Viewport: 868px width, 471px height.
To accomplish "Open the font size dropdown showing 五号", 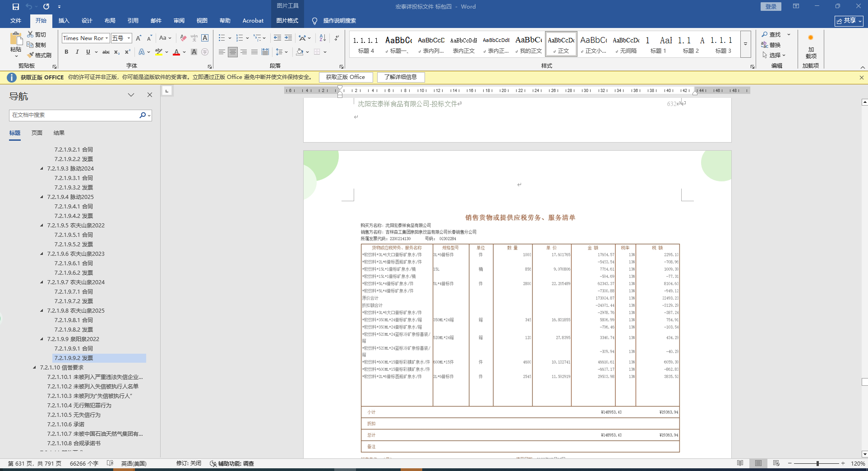I will coord(129,38).
